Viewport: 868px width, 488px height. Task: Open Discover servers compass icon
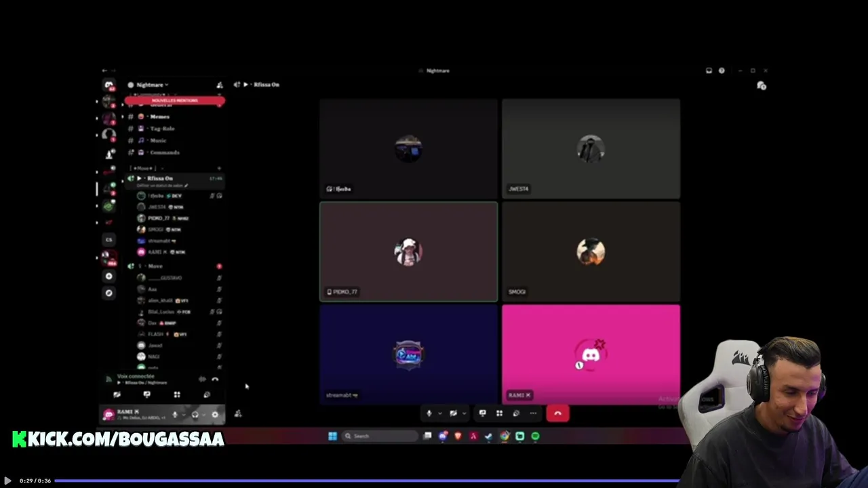tap(108, 293)
